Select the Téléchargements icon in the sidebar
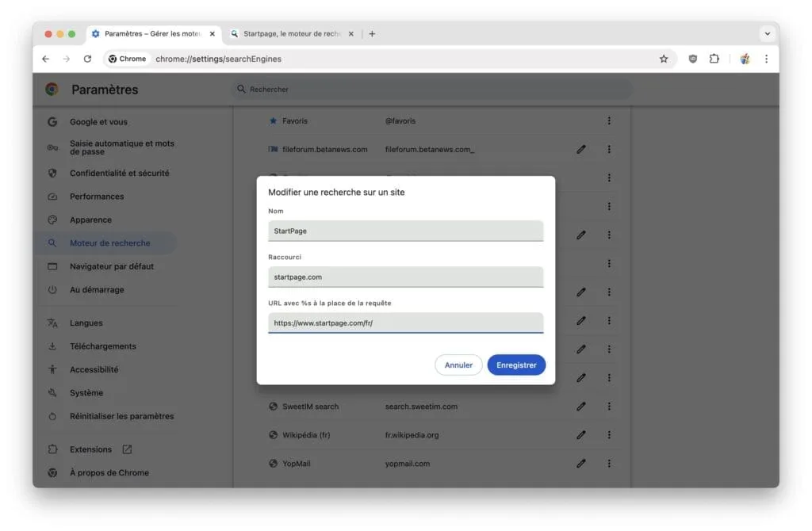The width and height of the screenshot is (812, 531). tap(51, 346)
